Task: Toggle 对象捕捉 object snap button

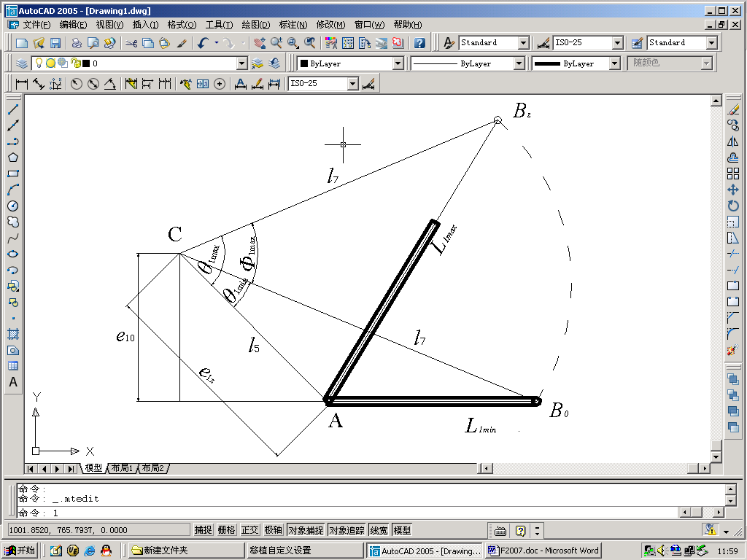Action: pyautogui.click(x=306, y=530)
